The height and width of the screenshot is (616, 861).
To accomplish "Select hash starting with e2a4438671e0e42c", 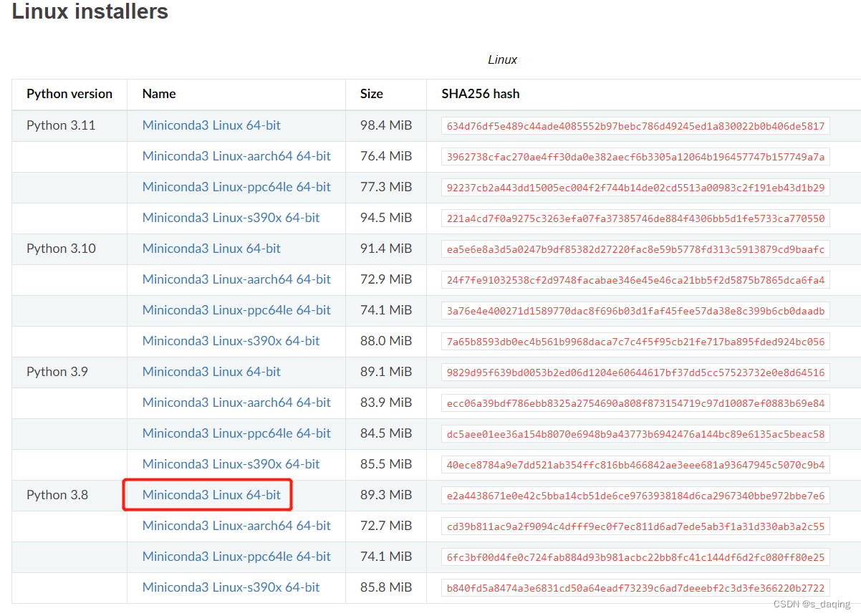I will coord(635,496).
